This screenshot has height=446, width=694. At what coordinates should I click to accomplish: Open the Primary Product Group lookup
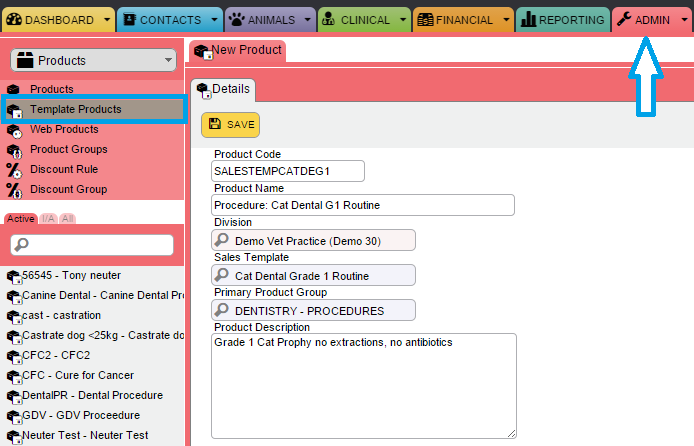tap(313, 310)
